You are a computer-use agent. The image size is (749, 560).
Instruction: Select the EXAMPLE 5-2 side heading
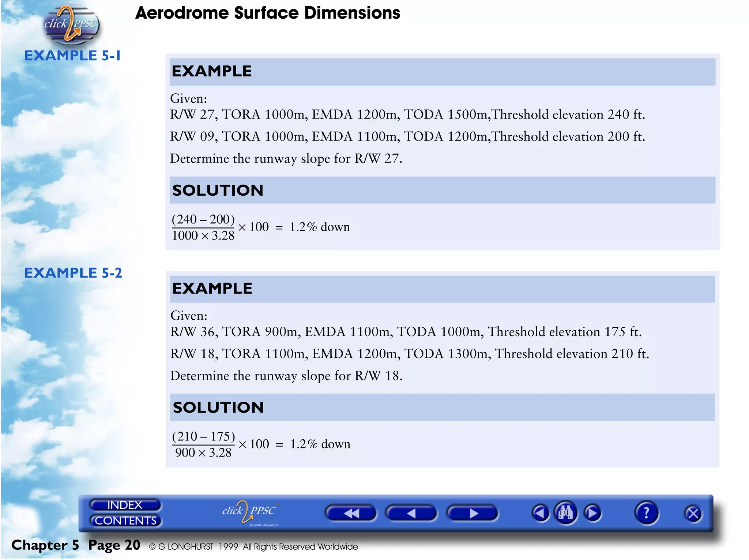[73, 273]
